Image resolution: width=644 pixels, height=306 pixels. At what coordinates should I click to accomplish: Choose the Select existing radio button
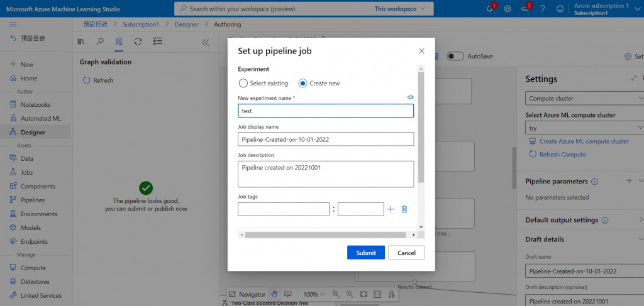[x=243, y=84]
